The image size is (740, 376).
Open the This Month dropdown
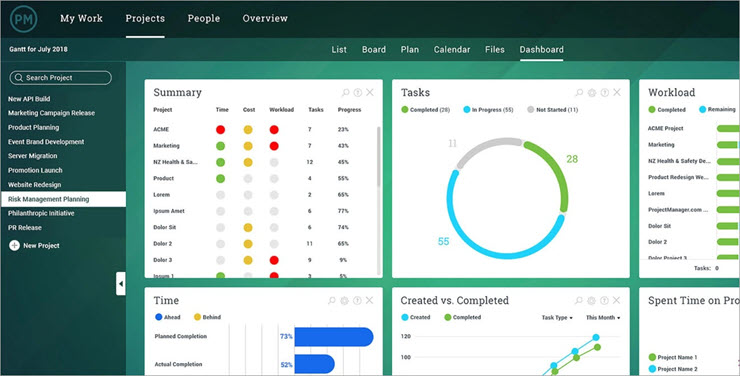pos(603,318)
